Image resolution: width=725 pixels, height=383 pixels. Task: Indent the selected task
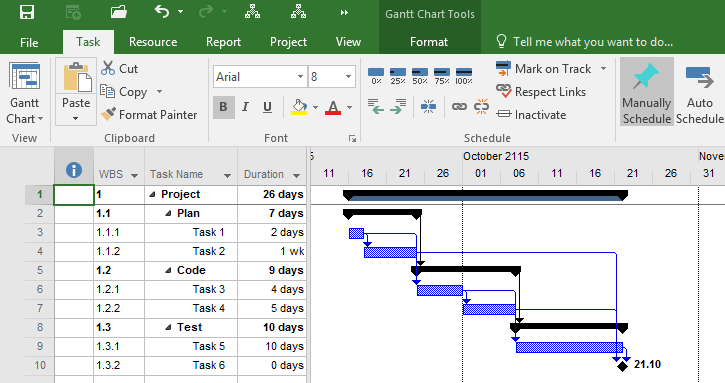(x=398, y=107)
